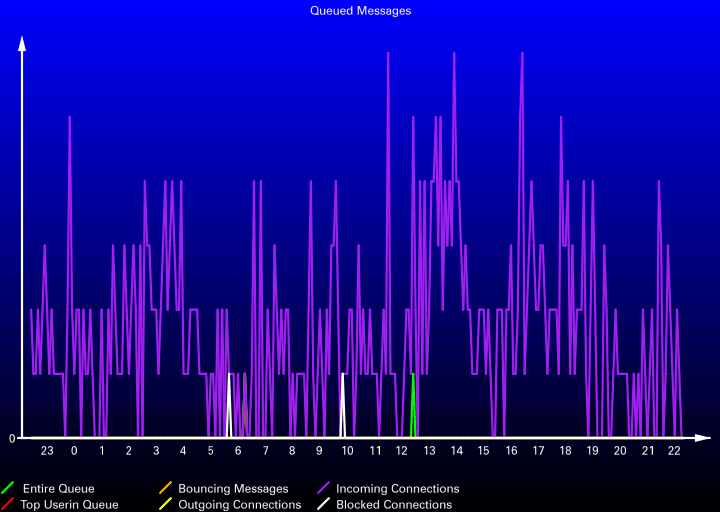
Task: Click the white Blocked Connections legend marker
Action: (x=323, y=505)
